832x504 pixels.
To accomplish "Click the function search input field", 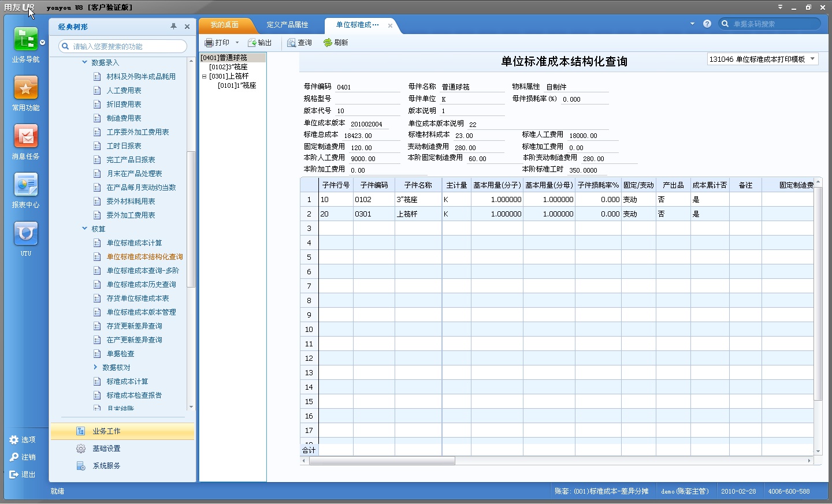I will (122, 46).
